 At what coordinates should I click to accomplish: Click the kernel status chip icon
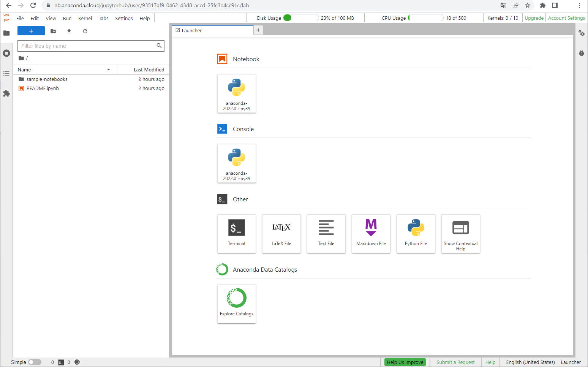click(x=77, y=362)
